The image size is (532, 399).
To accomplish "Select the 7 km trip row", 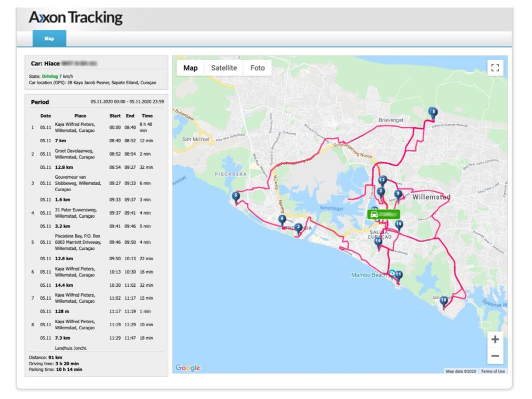I will pyautogui.click(x=96, y=140).
